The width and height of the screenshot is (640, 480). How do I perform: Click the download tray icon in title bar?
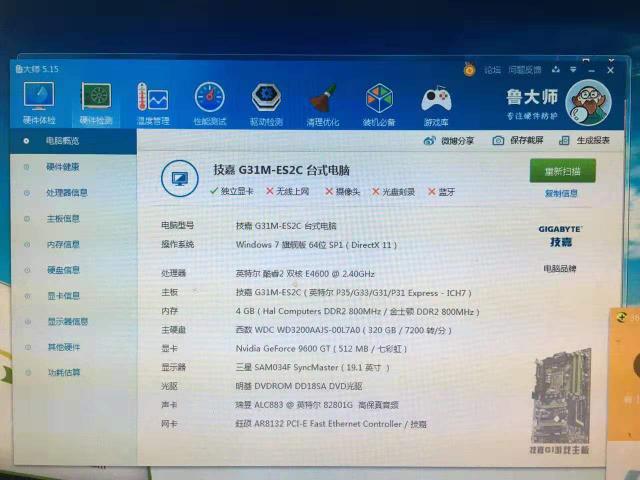[556, 70]
